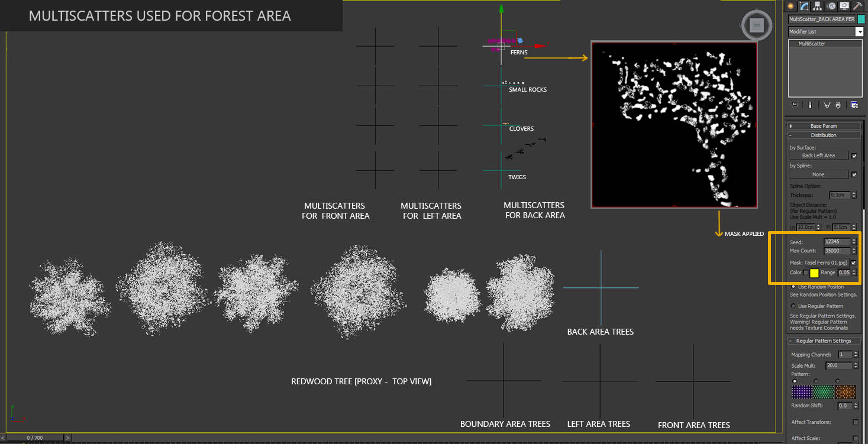This screenshot has height=444, width=868.
Task: Expand the Base Param rollout
Action: pos(823,126)
